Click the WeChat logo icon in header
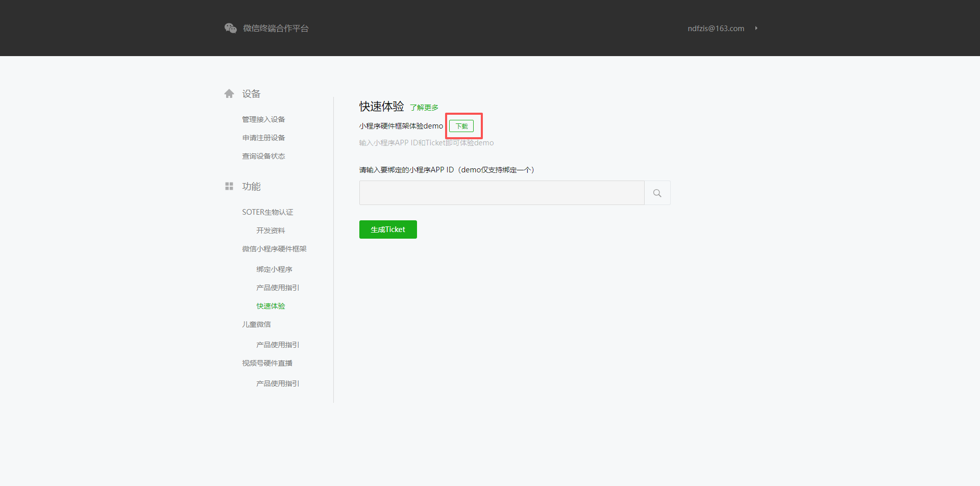The height and width of the screenshot is (486, 980). pos(231,28)
